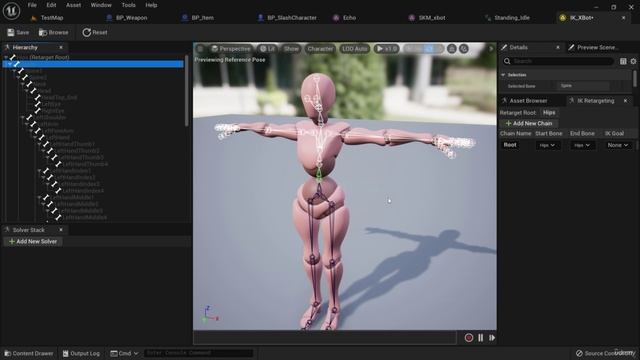Click the bone icon next to HeadTop_End

(38, 98)
